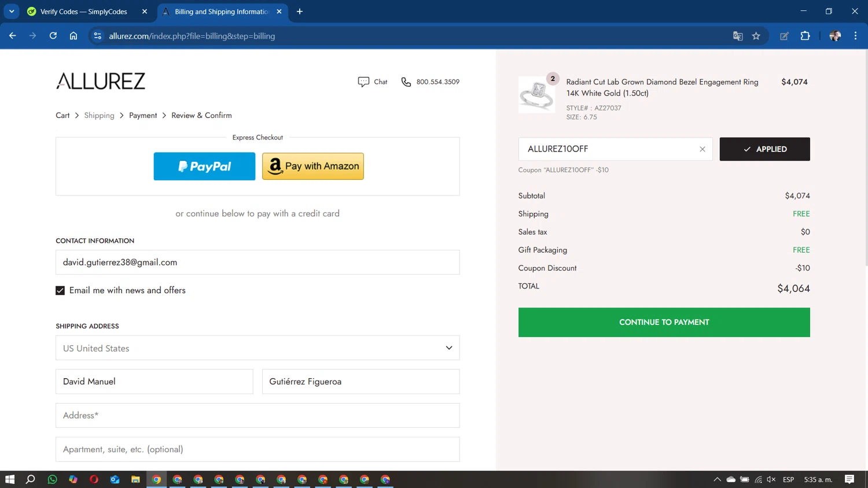Click the Radiant Cut Lab Grown Diamond ring title
868x488 pixels.
pos(662,87)
